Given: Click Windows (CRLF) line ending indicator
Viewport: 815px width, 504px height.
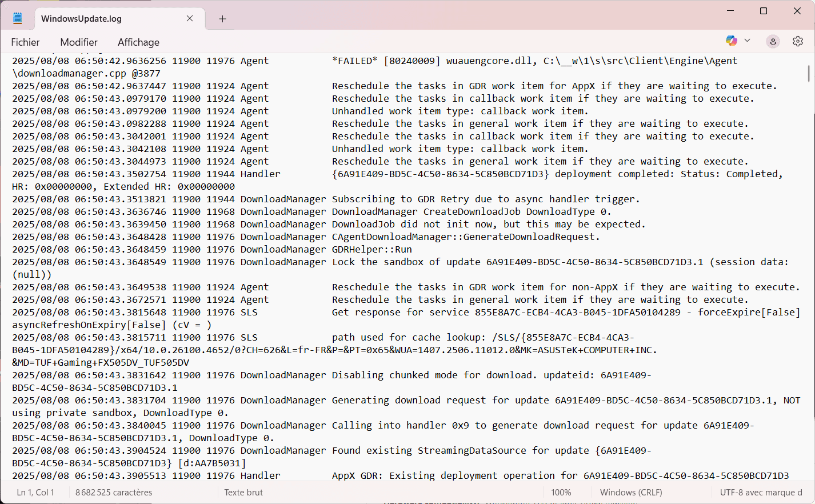Looking at the screenshot, I should click(631, 493).
